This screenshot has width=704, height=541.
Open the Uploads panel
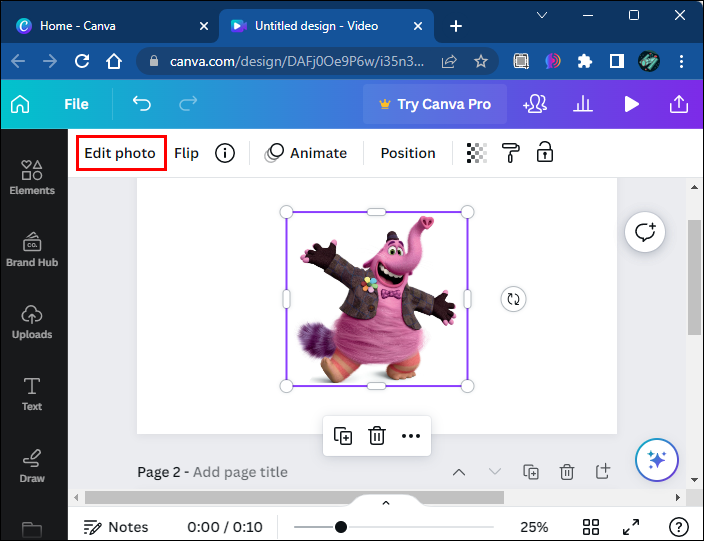pyautogui.click(x=32, y=322)
